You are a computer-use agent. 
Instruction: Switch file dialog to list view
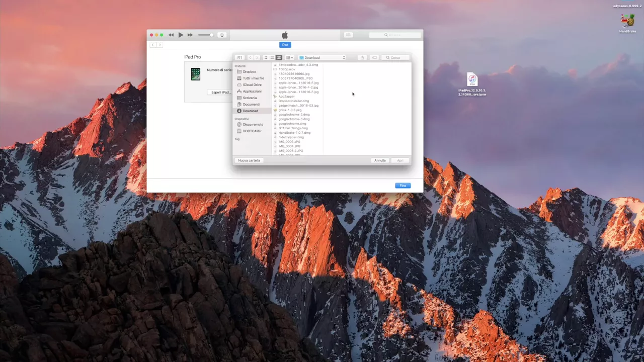[x=272, y=57]
